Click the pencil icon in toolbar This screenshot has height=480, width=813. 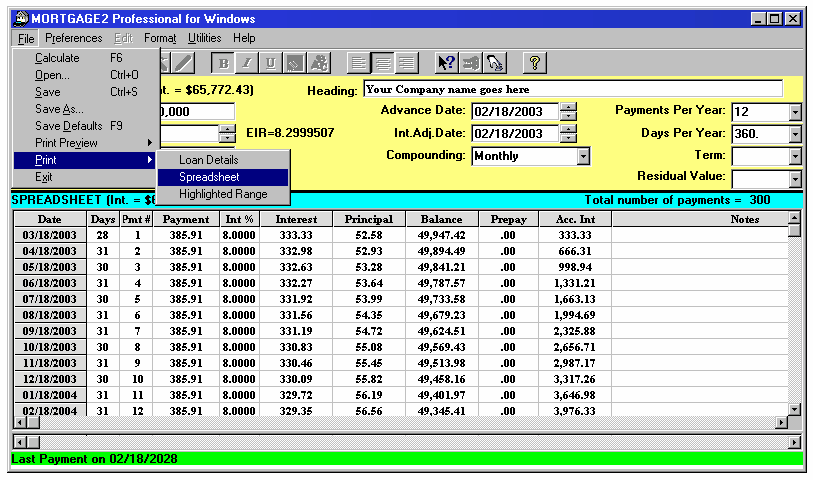tap(182, 63)
